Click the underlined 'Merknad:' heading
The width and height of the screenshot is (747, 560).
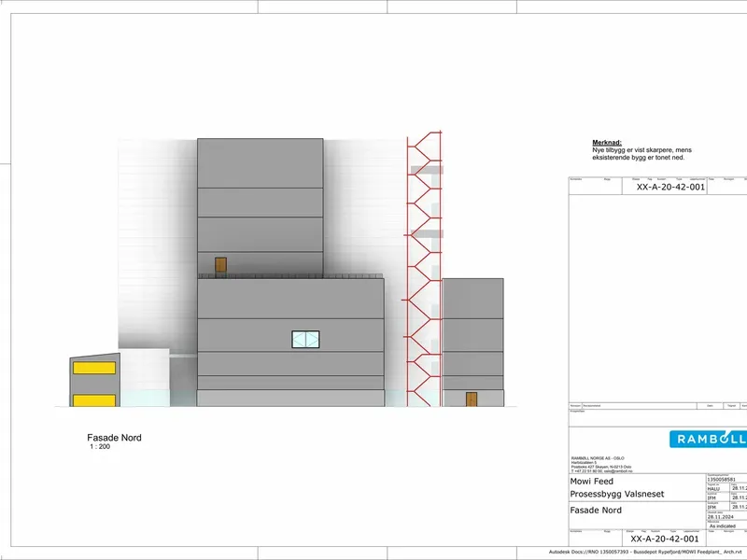(607, 143)
